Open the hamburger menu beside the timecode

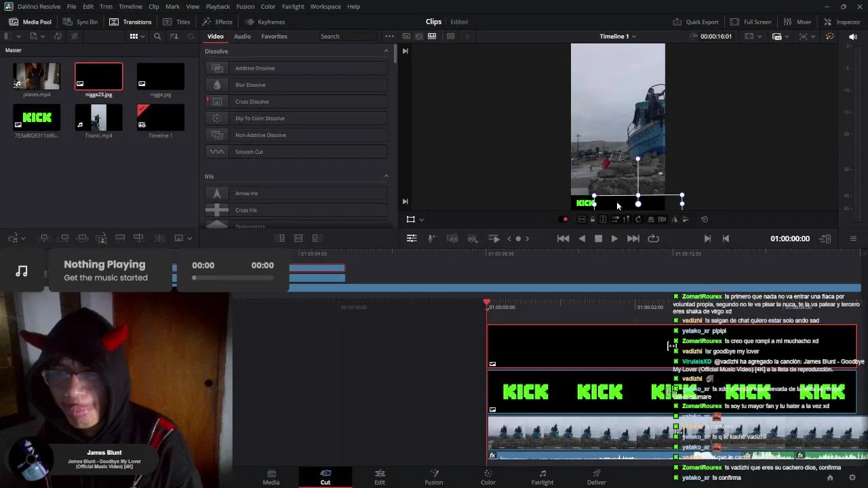pyautogui.click(x=853, y=239)
